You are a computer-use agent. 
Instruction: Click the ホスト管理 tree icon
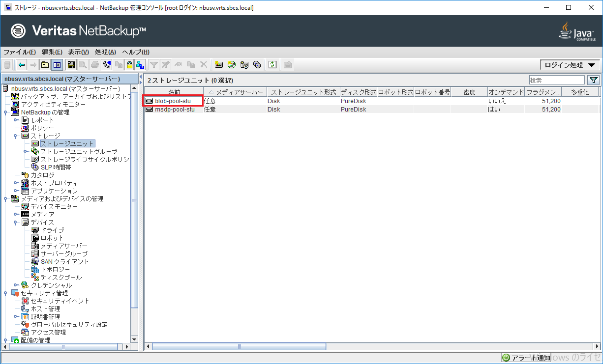pyautogui.click(x=26, y=309)
